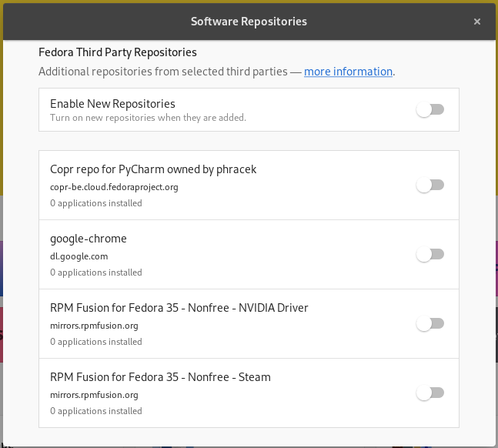Click 'RPM Fusion for Fedora 35 - Nonfree - NVIDIA Driver'
498x448 pixels.
[179, 308]
